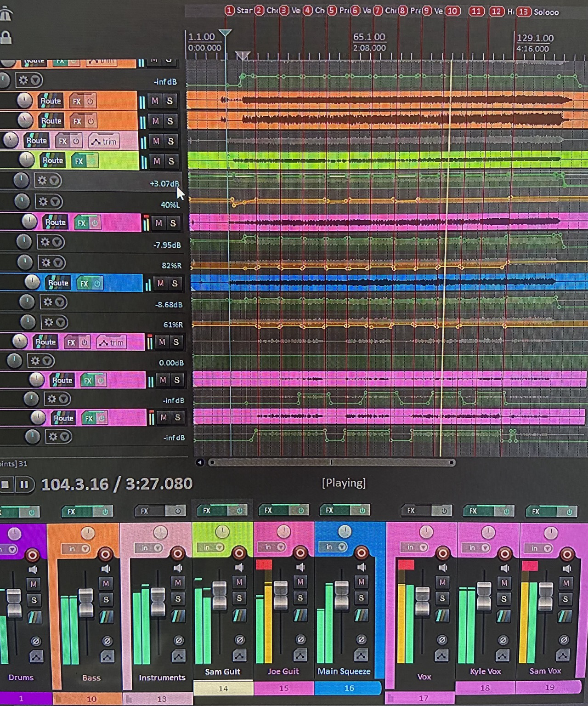This screenshot has height=706, width=588.
Task: Toggle FX bypass power button above Main Squeeze
Action: tap(362, 510)
